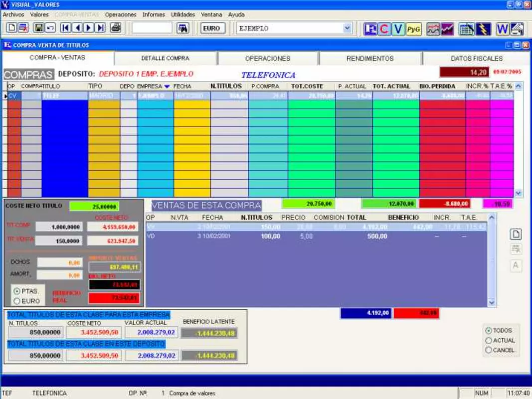Click ventas list scroll down arrow
The height and width of the screenshot is (399, 532).
(x=492, y=302)
